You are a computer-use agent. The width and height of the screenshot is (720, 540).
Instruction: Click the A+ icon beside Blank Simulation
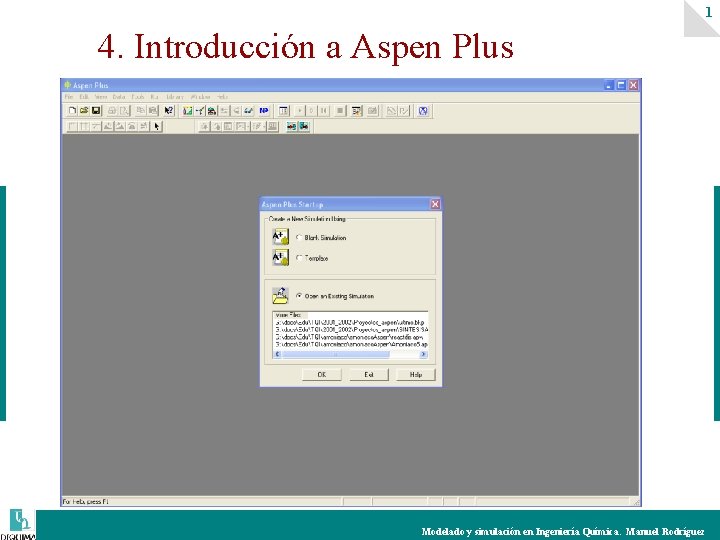coord(281,237)
